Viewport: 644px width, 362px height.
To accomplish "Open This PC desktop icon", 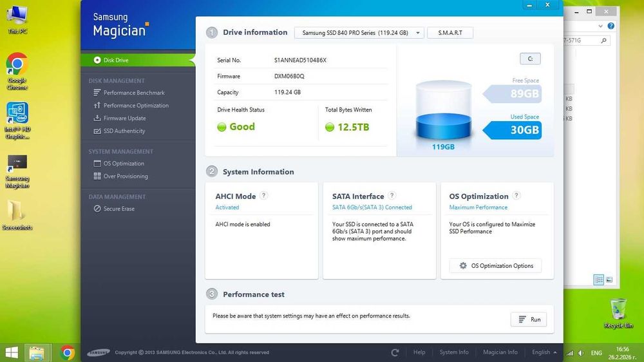I will point(17,19).
